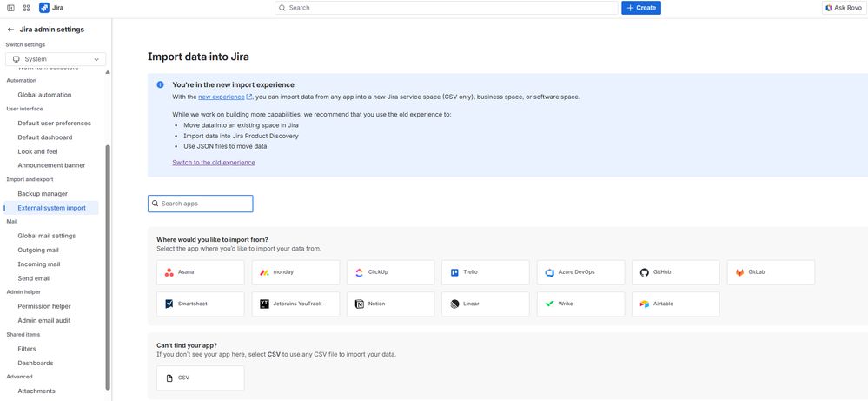Open Look and feel settings
Viewport: 868px width, 401px height.
[37, 151]
